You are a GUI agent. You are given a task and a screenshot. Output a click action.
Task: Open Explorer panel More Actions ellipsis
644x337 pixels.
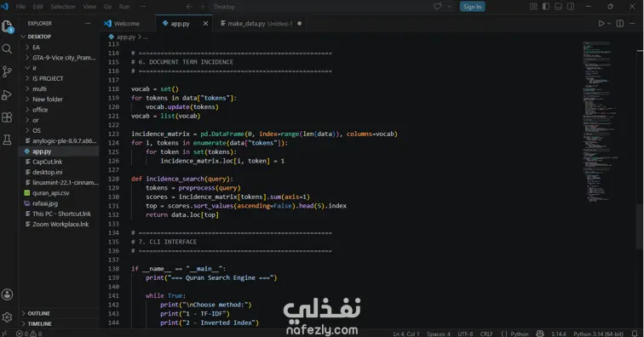88,23
